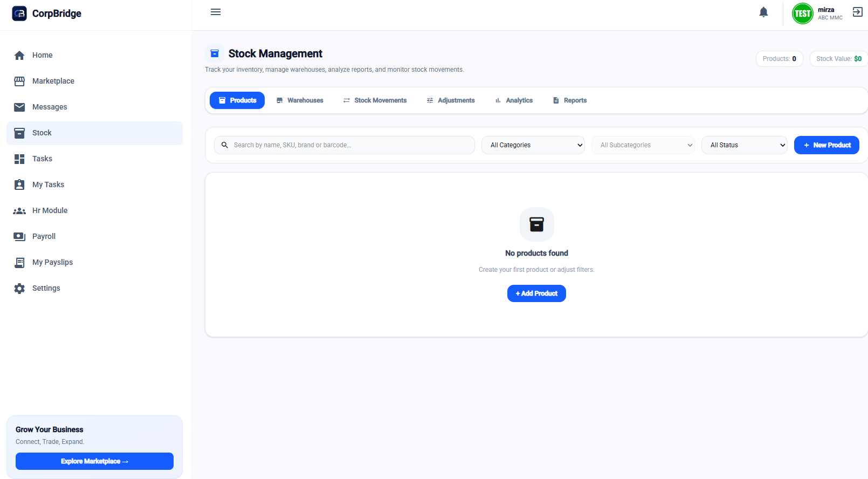Toggle the hamburger menu icon
This screenshot has width=868, height=479.
(216, 12)
